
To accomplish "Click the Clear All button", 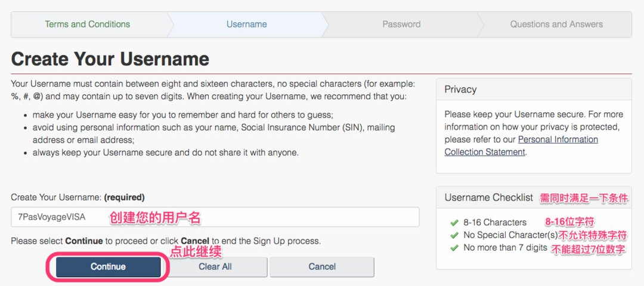I will pyautogui.click(x=215, y=267).
